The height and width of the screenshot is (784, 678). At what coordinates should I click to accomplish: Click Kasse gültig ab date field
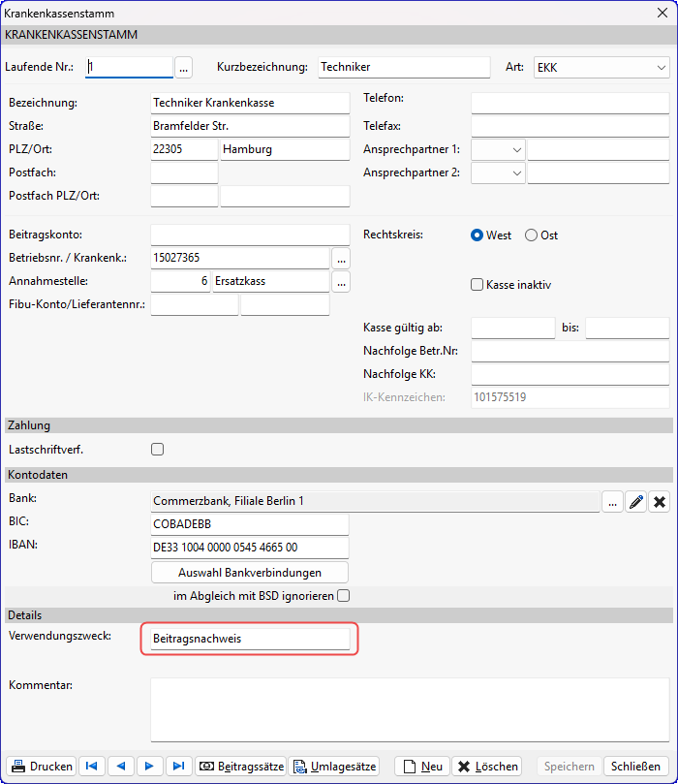(x=513, y=328)
